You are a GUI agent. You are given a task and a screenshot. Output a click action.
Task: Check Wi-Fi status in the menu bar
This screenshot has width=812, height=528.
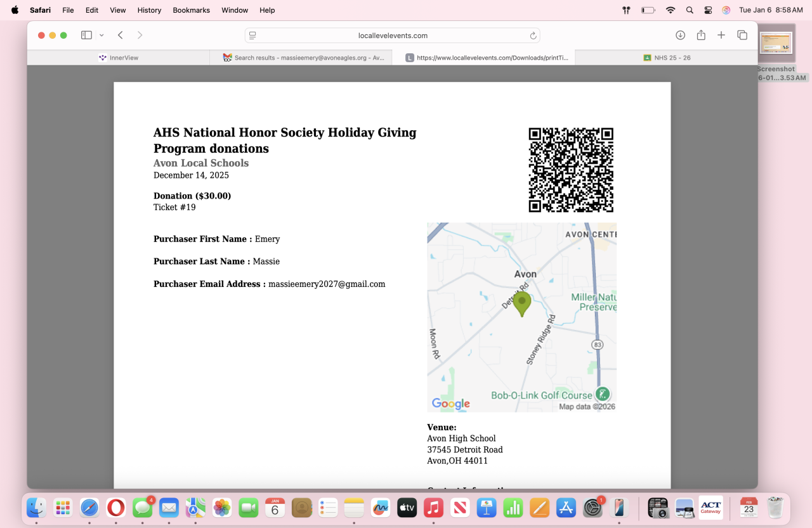(x=671, y=10)
